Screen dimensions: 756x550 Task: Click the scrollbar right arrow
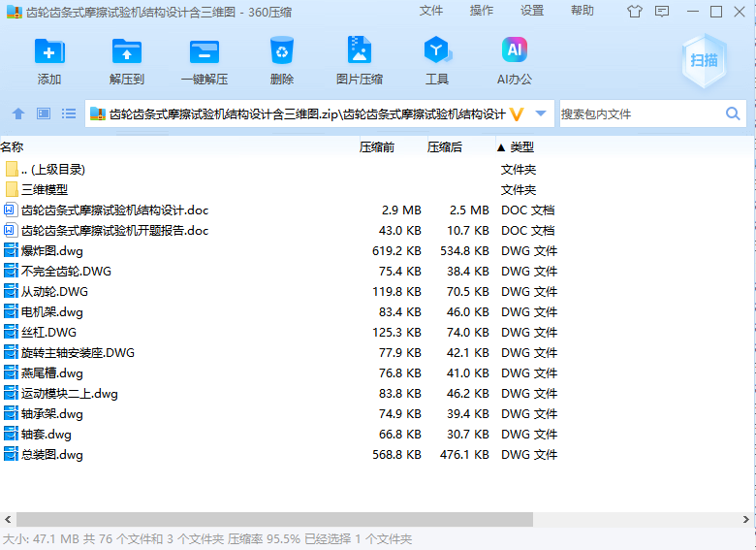(x=745, y=520)
